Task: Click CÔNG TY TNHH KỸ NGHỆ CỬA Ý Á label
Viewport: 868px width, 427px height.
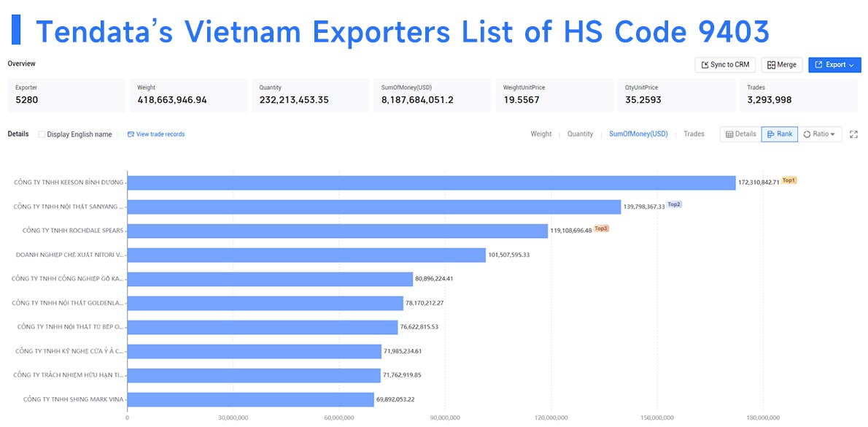Action: (70, 351)
